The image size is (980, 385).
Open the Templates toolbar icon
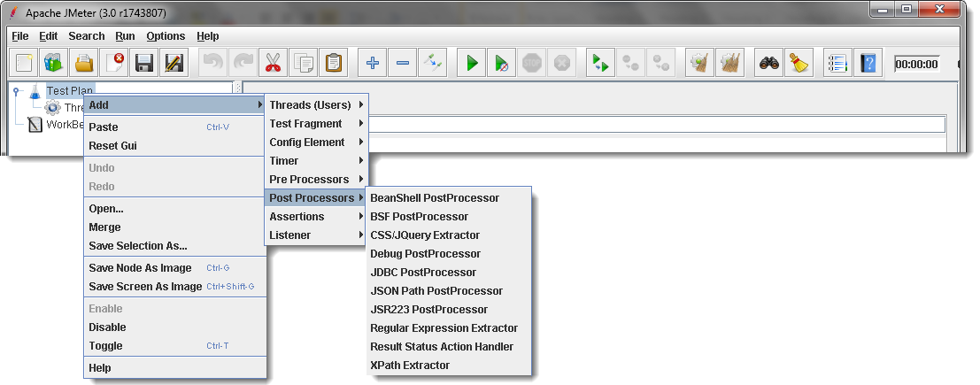click(53, 63)
